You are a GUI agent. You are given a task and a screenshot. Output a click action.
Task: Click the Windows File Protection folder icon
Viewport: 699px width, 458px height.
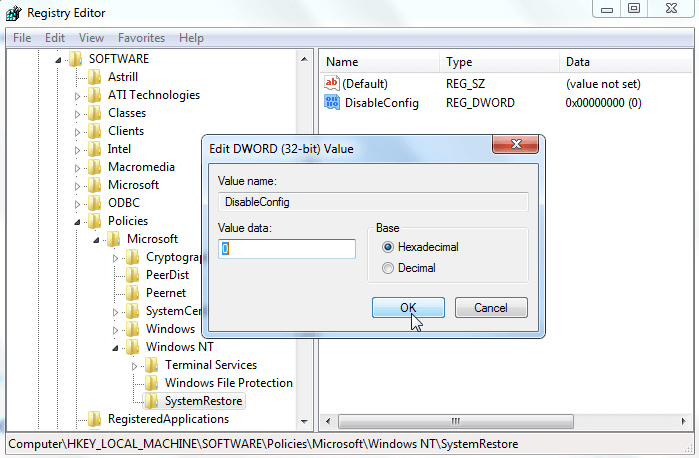pos(152,383)
